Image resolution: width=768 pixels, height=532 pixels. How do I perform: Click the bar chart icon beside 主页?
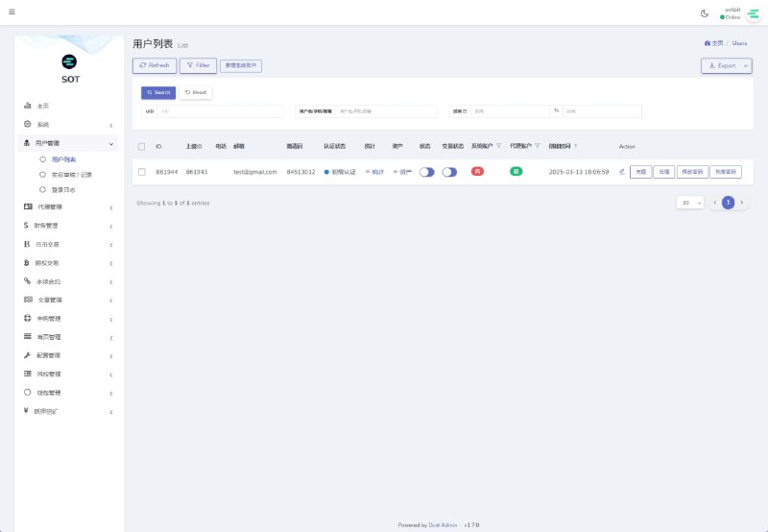pos(28,106)
